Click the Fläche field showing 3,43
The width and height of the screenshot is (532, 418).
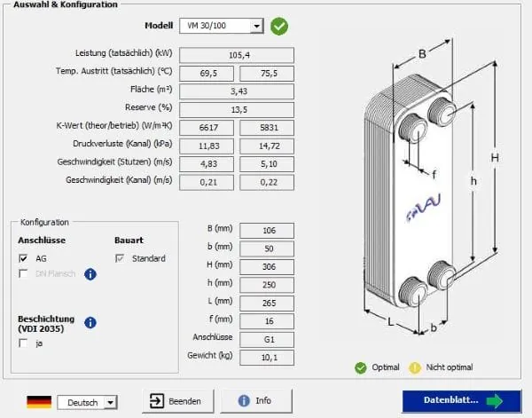click(237, 91)
